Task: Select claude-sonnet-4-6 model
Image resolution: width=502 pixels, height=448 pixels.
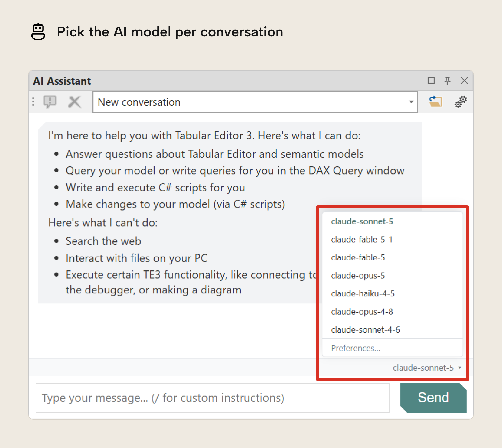Action: [393, 329]
